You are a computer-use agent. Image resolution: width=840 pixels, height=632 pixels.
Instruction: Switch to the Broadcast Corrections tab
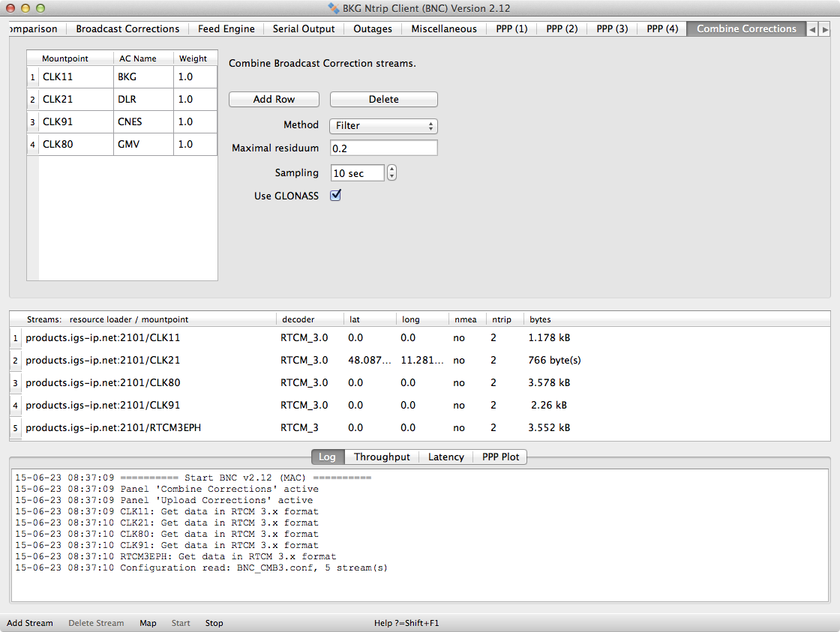tap(127, 28)
